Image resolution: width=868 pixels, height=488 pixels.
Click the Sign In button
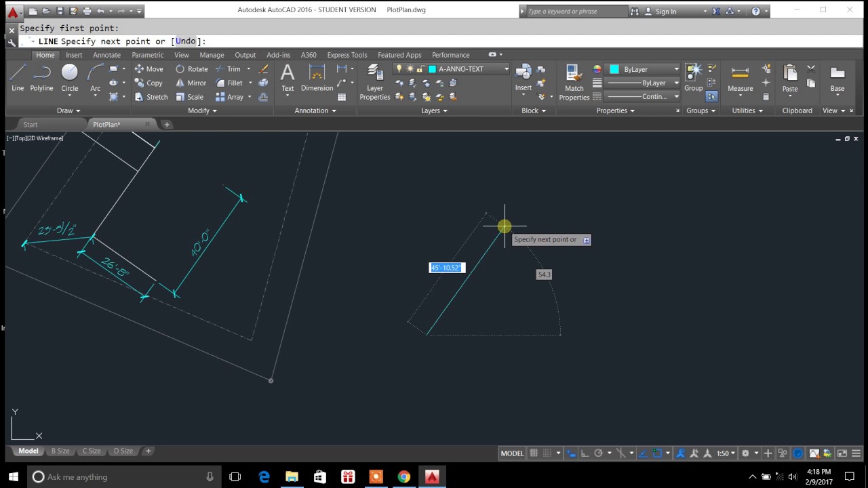pyautogui.click(x=660, y=12)
